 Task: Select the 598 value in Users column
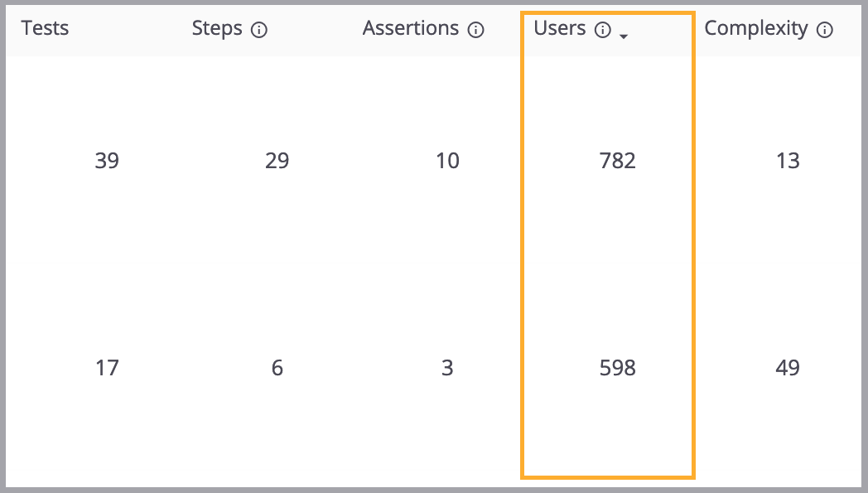coord(617,368)
